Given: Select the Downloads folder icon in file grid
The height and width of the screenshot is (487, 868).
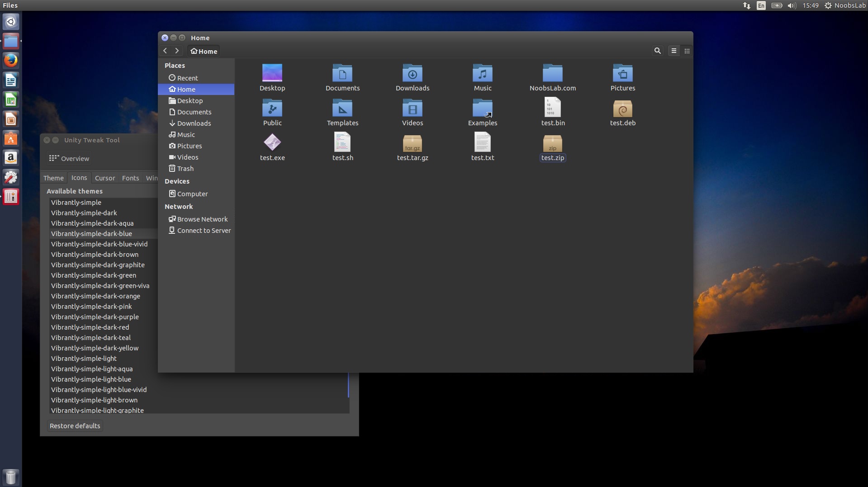Looking at the screenshot, I should [413, 73].
